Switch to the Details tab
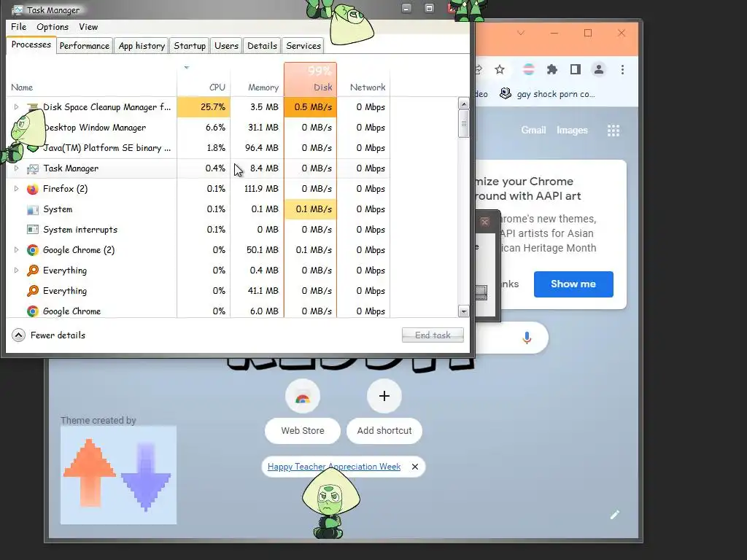 [262, 46]
